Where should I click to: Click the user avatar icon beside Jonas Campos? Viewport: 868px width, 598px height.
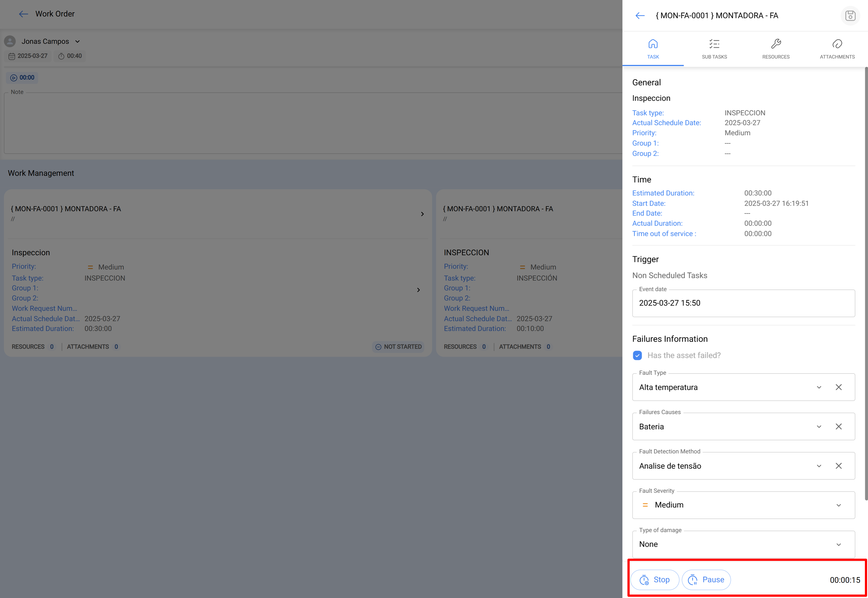click(10, 42)
